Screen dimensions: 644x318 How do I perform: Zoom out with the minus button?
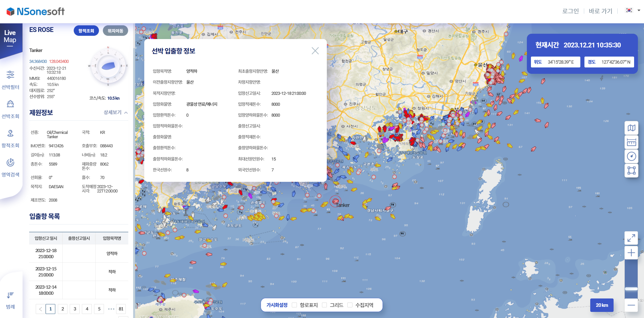[x=631, y=305]
